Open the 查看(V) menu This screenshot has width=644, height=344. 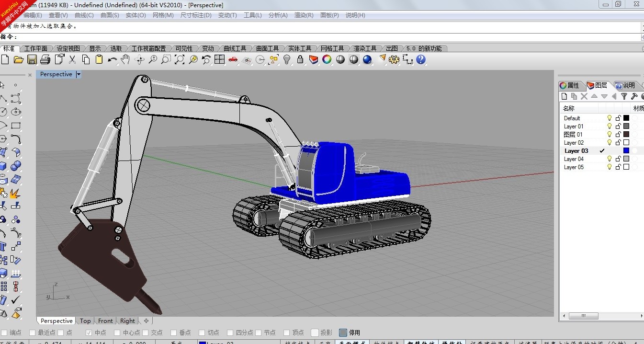click(x=58, y=15)
